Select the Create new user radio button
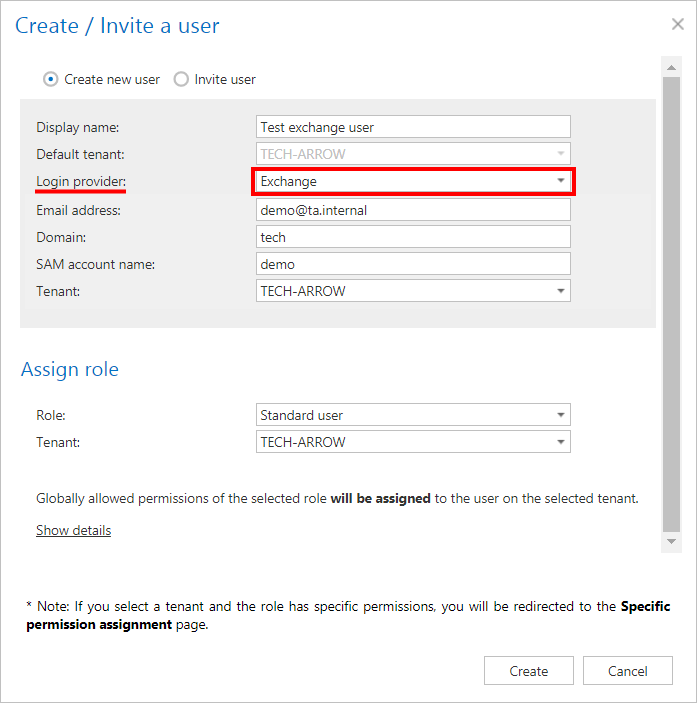Viewport: 697px width, 703px height. (x=51, y=79)
